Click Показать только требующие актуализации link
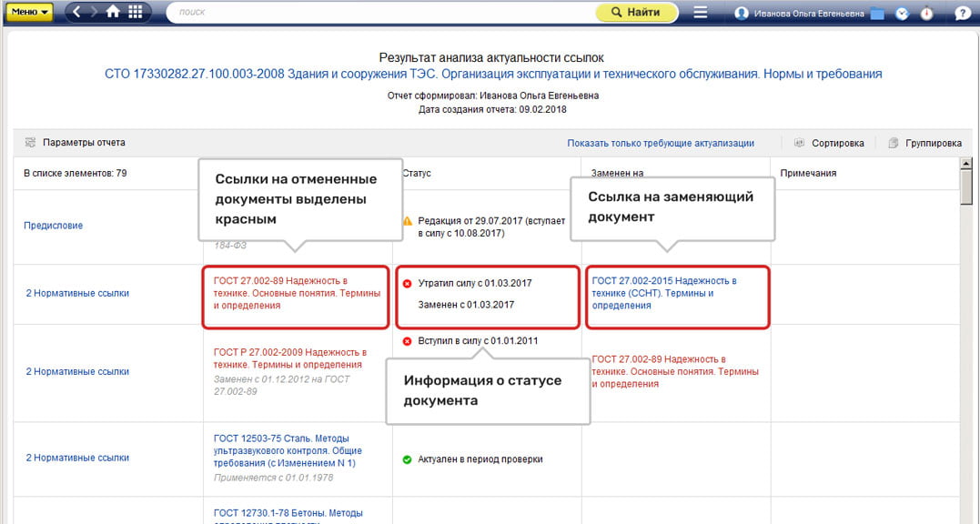This screenshot has height=524, width=980. tap(661, 143)
